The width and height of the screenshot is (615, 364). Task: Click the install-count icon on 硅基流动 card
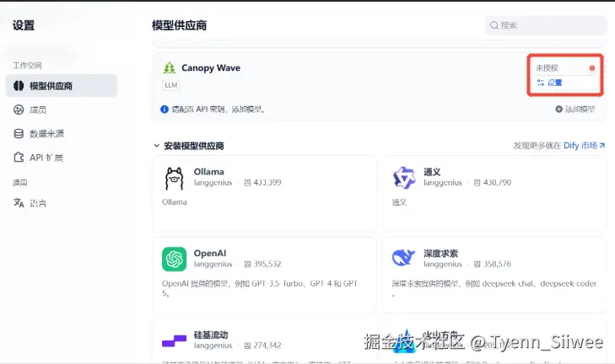(x=247, y=345)
